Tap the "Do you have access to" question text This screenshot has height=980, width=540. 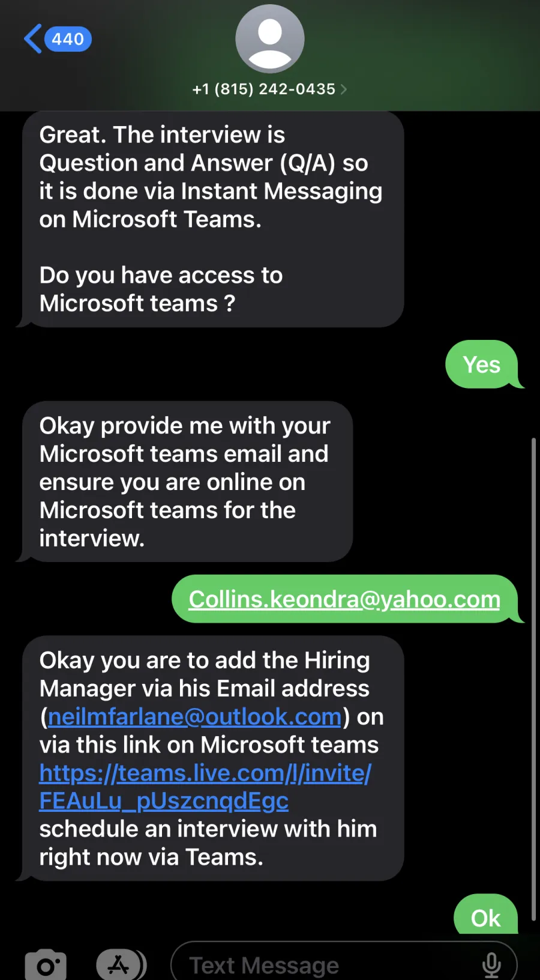161,275
